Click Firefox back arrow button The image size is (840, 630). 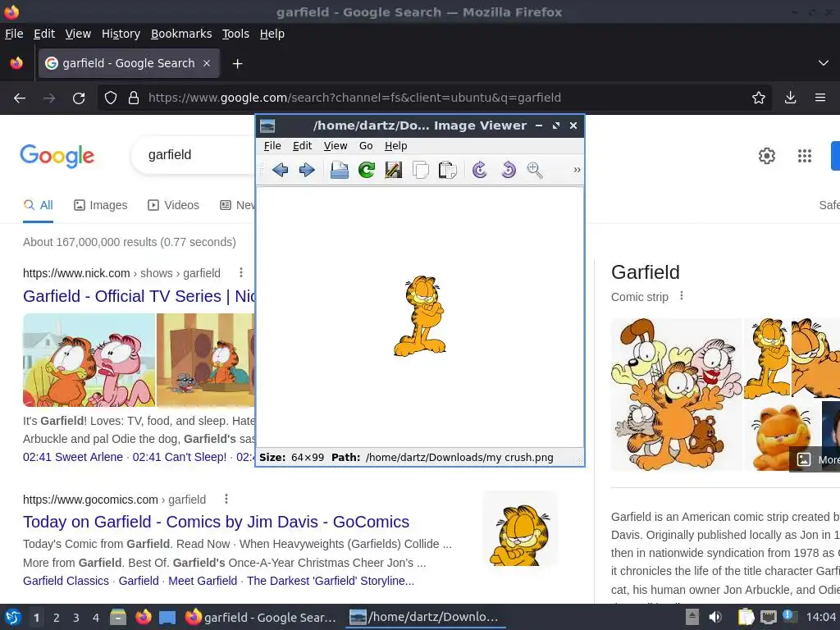tap(20, 98)
